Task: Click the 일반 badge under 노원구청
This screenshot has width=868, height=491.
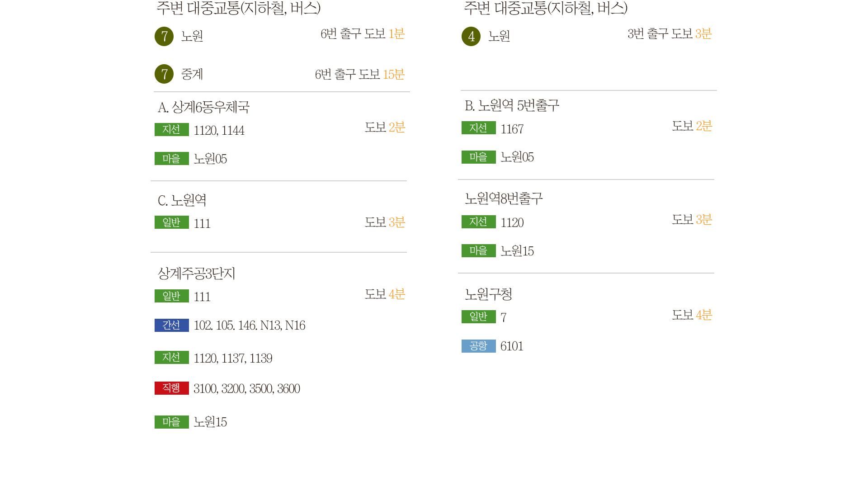Action: click(x=478, y=317)
